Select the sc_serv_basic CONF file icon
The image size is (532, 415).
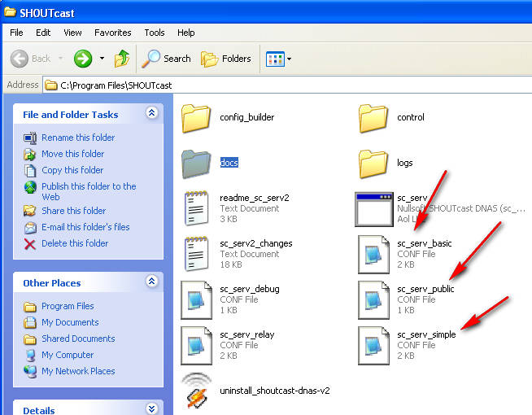tap(373, 255)
